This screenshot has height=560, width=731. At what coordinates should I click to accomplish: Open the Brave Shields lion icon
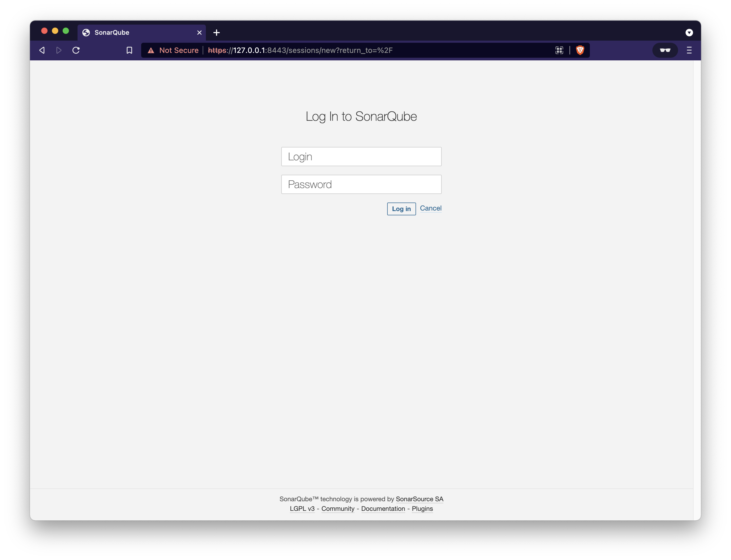point(580,50)
